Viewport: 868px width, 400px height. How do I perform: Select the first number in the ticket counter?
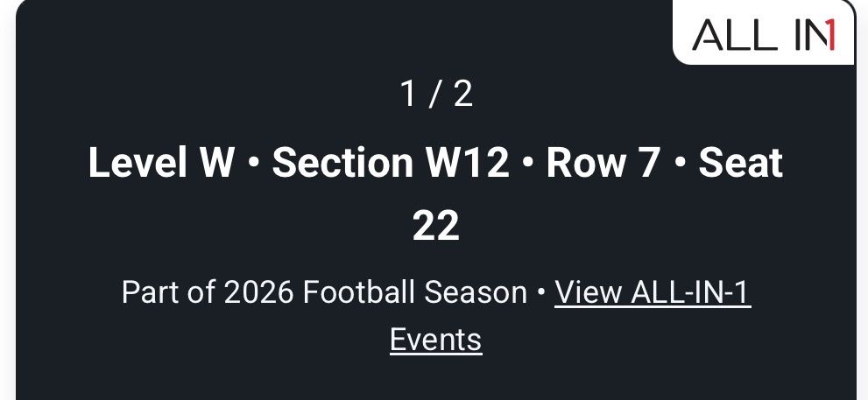tap(408, 94)
